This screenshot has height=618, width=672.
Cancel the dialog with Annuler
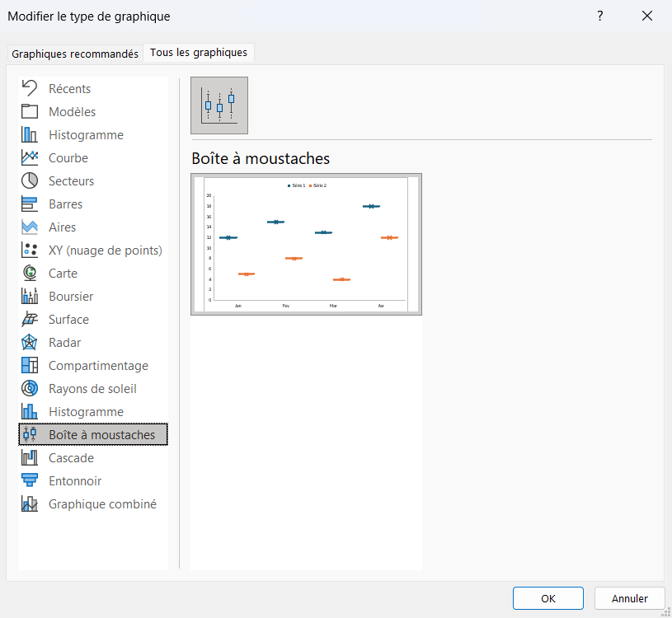point(630,598)
